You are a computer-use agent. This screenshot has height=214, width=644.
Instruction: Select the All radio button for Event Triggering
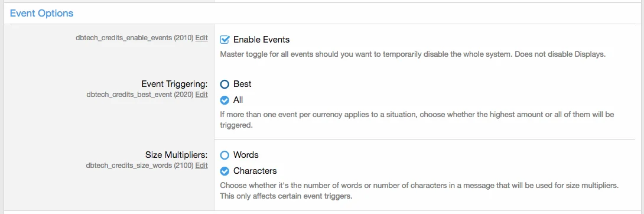coord(225,100)
